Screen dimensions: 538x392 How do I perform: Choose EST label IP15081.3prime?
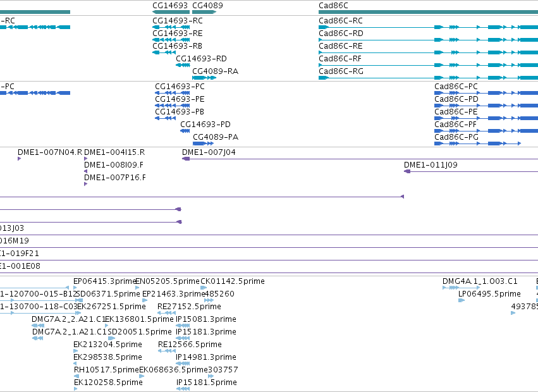click(206, 319)
